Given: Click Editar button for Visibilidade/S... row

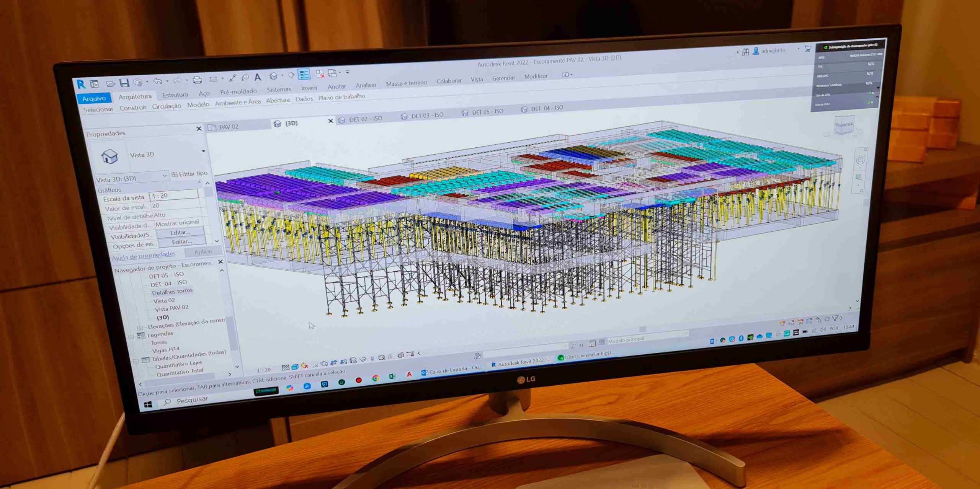Looking at the screenshot, I should (180, 232).
